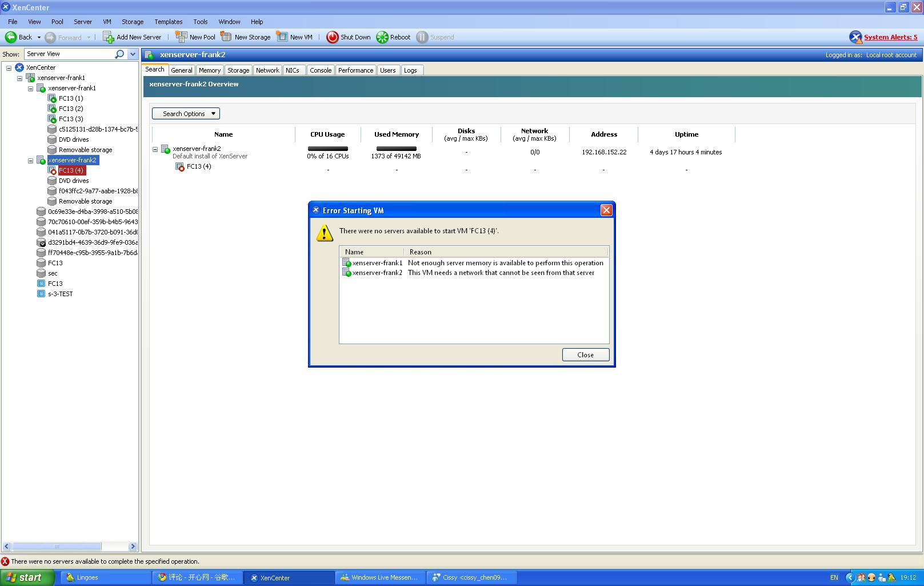Open System Alerts link
The width and height of the screenshot is (924, 586).
click(x=890, y=37)
